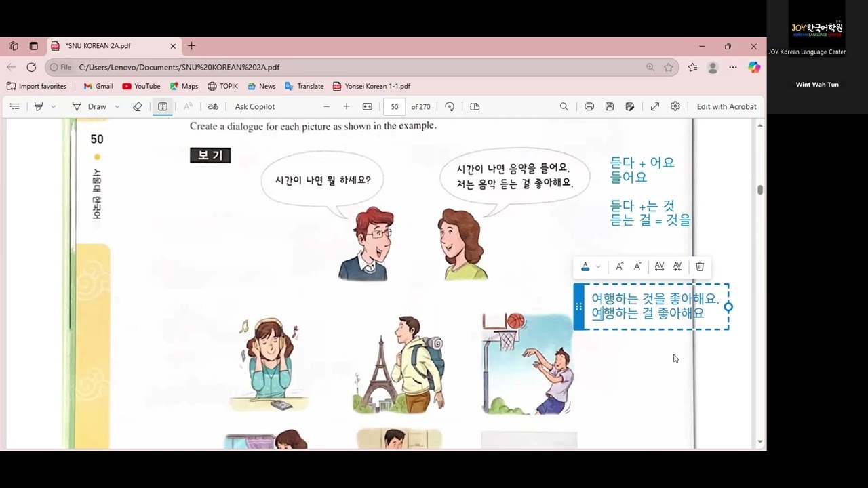Click the scrollbar down arrow

760,442
